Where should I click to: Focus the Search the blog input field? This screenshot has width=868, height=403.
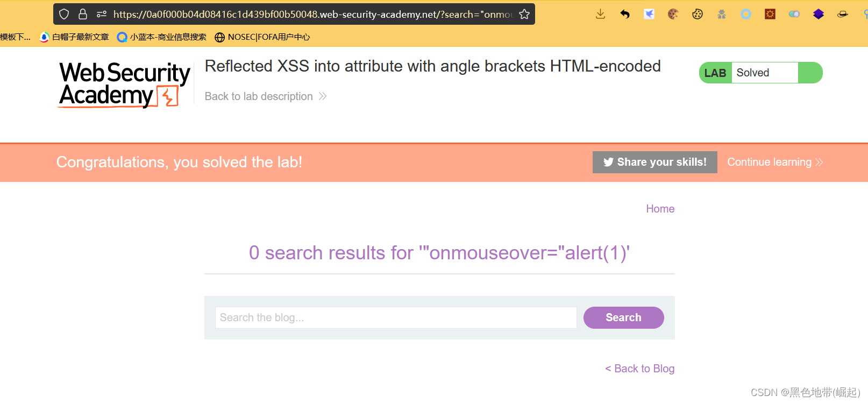point(396,317)
